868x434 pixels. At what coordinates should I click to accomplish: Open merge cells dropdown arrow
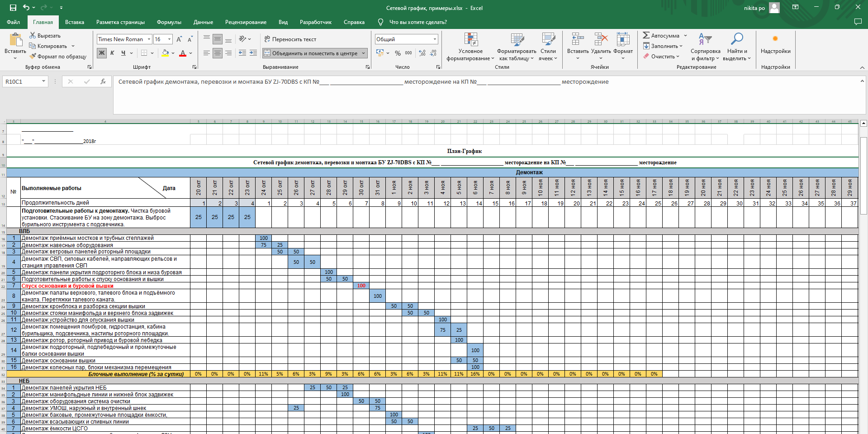click(364, 53)
